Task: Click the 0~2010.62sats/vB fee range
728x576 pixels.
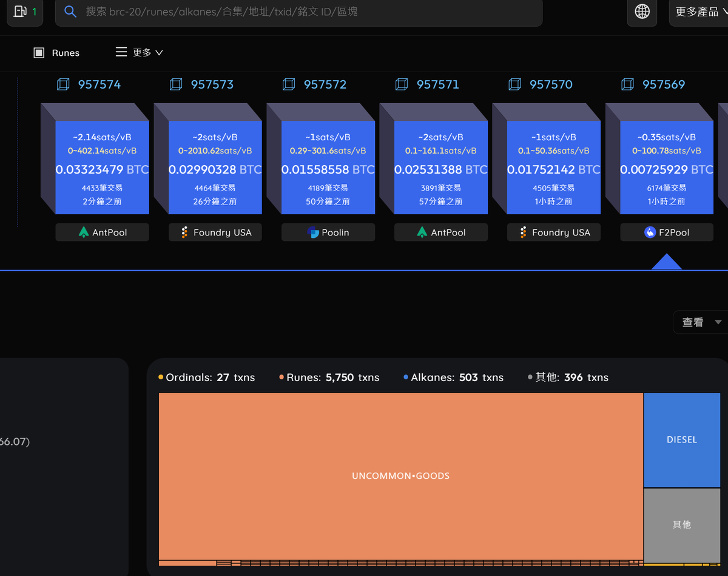Action: coord(215,151)
